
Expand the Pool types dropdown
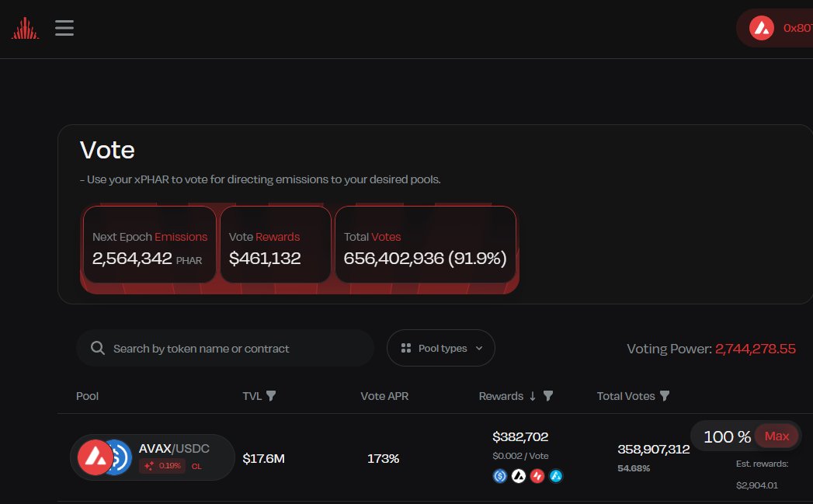441,348
